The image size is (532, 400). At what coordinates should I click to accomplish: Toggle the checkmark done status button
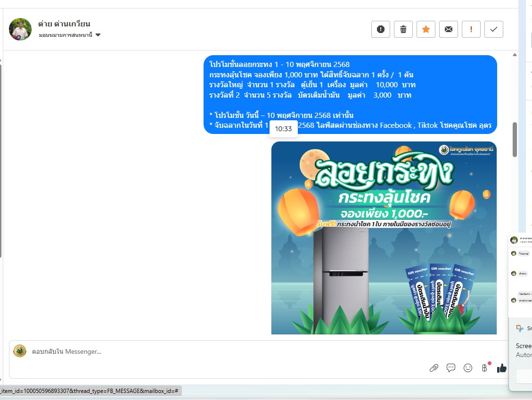click(494, 29)
